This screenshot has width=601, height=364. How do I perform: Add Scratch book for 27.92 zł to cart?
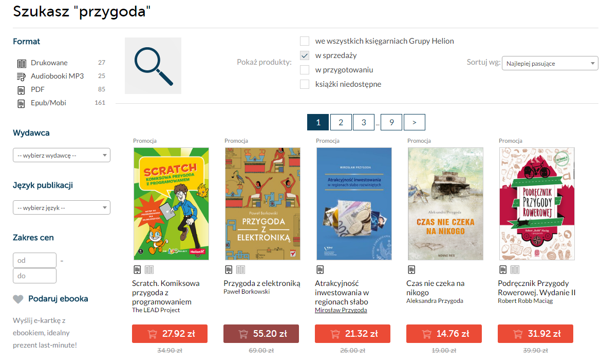point(170,334)
